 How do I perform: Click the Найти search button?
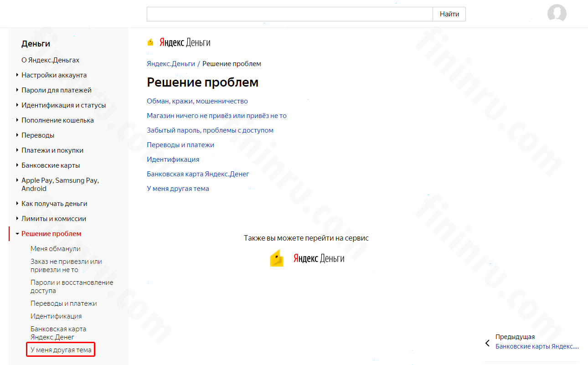[449, 14]
